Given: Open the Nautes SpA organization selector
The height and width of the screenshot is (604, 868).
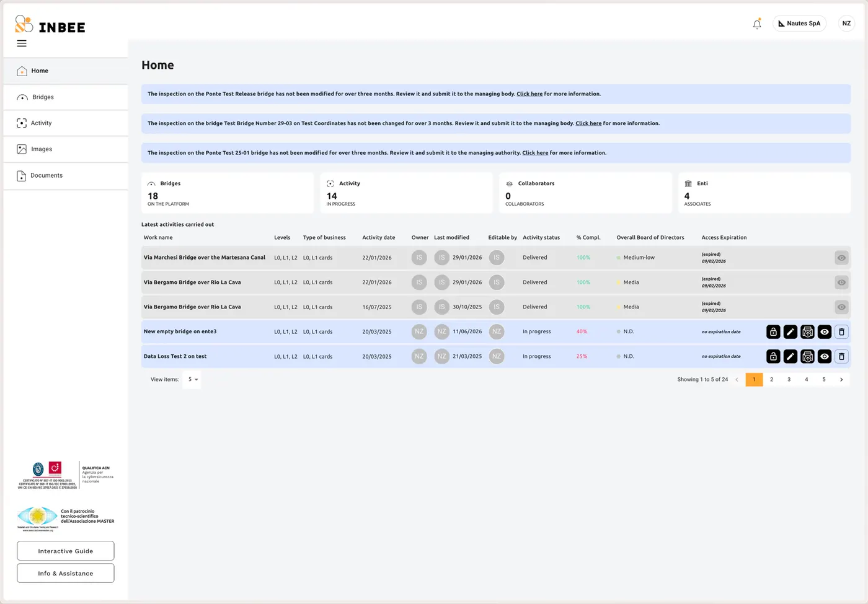Looking at the screenshot, I should (799, 24).
